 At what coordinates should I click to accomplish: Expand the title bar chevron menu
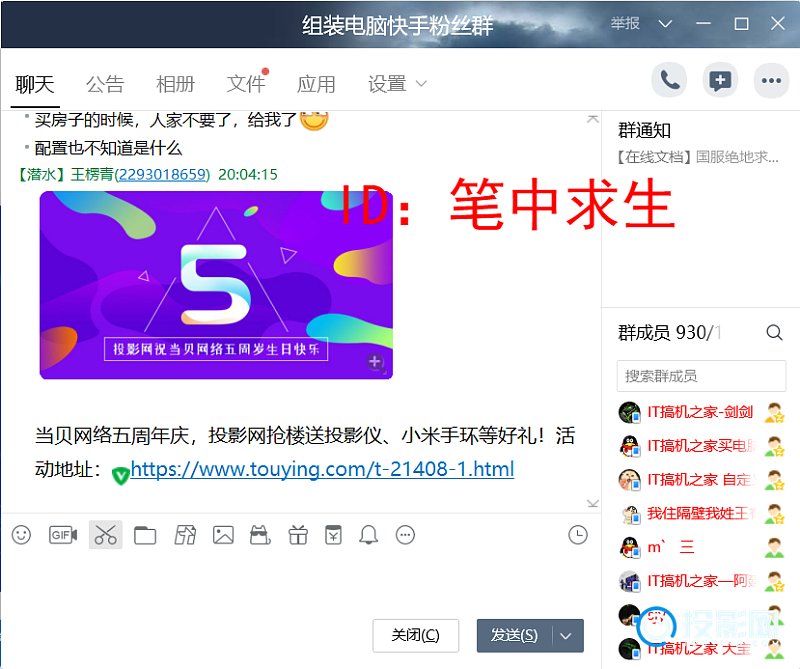[665, 24]
